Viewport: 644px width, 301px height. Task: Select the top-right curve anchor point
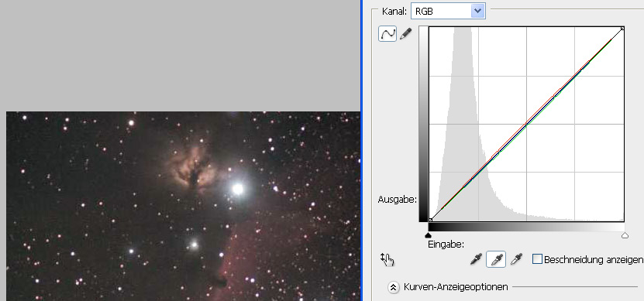tap(622, 29)
